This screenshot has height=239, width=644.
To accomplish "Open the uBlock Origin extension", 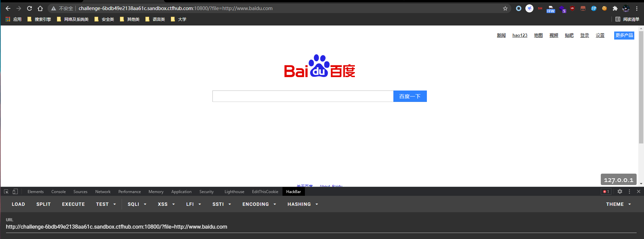I will point(572,8).
